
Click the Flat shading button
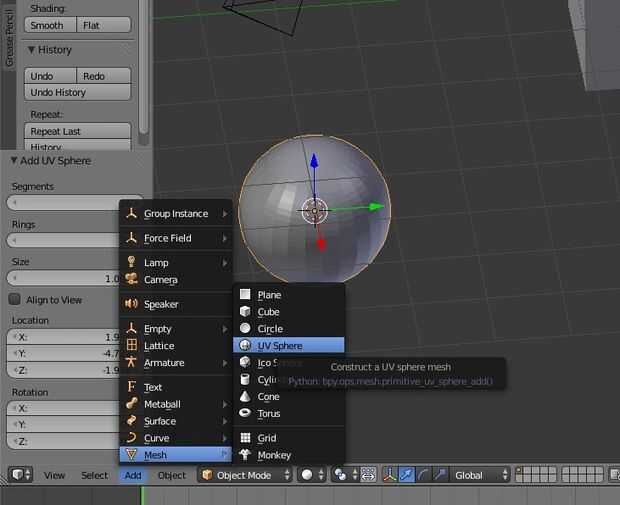104,25
